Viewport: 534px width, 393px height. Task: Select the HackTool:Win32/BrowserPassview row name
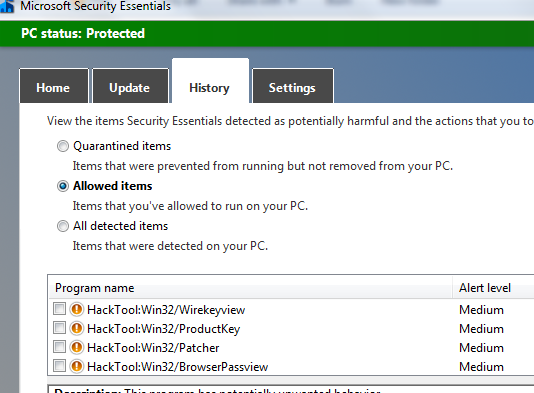click(x=178, y=367)
